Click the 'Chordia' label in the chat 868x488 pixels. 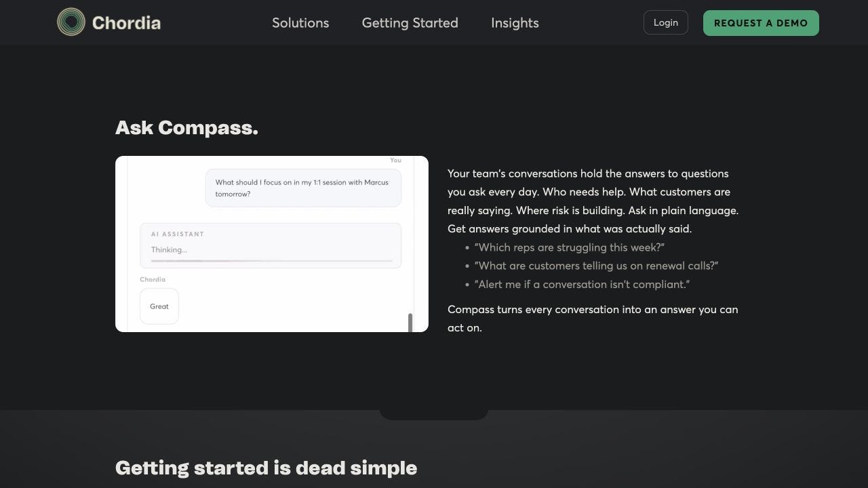pyautogui.click(x=153, y=279)
